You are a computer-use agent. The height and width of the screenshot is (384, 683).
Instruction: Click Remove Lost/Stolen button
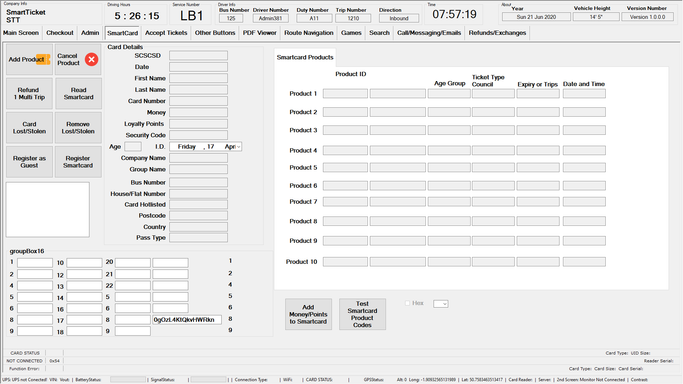coord(78,128)
